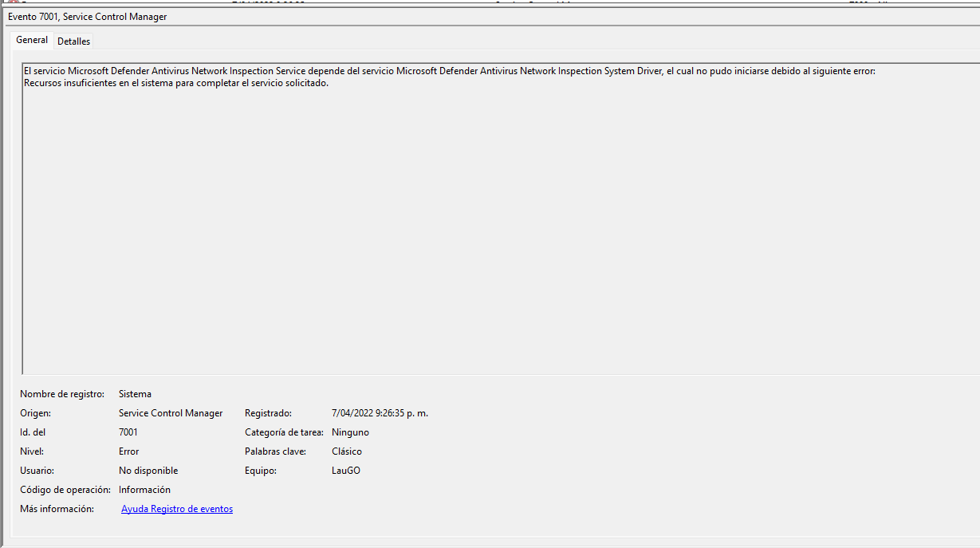Select the message line starting 'El servicio Microsoft Defender'
Viewport: 980px width, 548px height.
coord(449,71)
